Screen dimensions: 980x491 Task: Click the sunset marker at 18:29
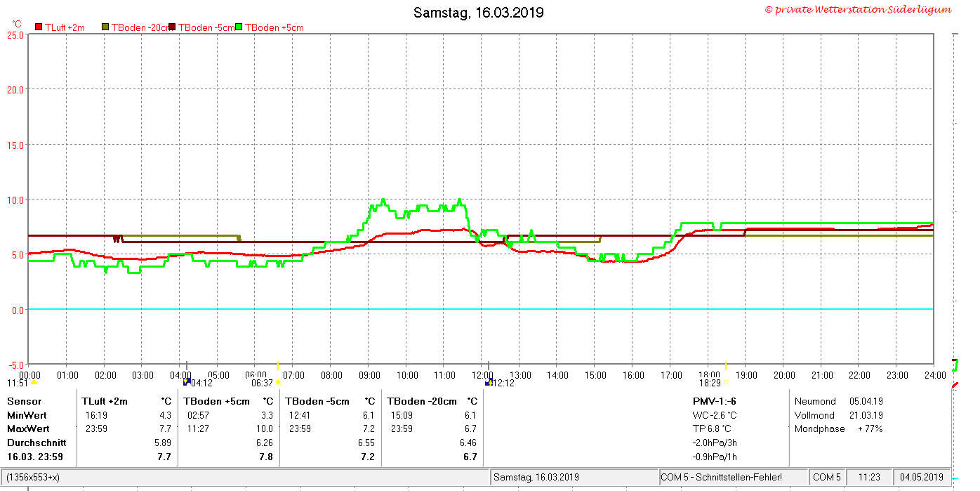[726, 383]
